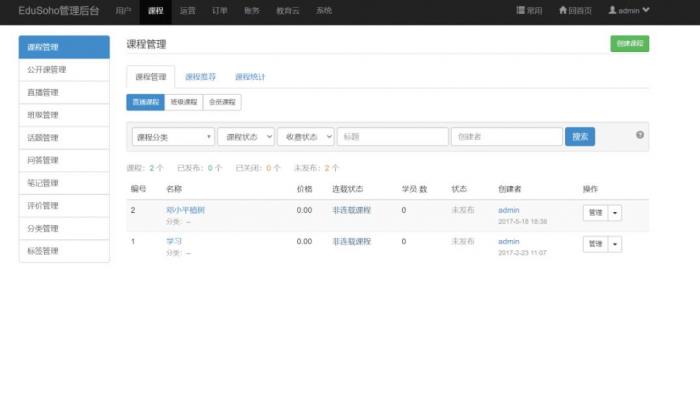Open the 课程状态 dropdown
This screenshot has height=411, width=700.
[245, 137]
